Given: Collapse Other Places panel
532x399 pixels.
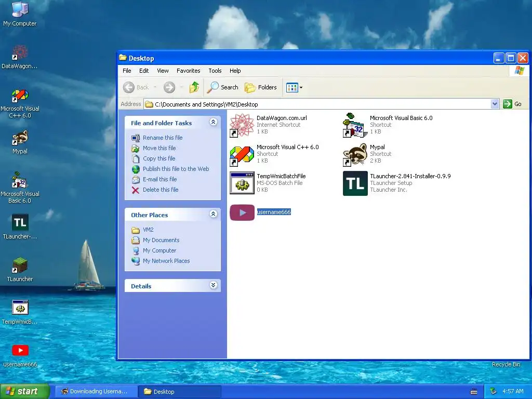Looking at the screenshot, I should click(x=213, y=214).
